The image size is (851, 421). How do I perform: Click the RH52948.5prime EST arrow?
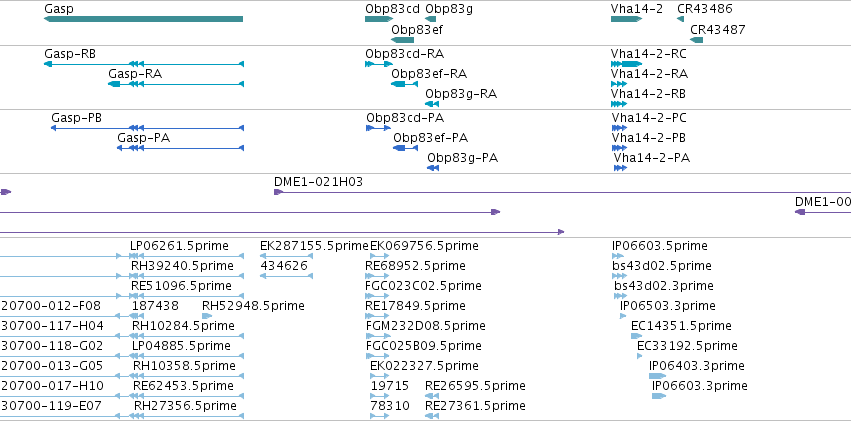pyautogui.click(x=207, y=316)
